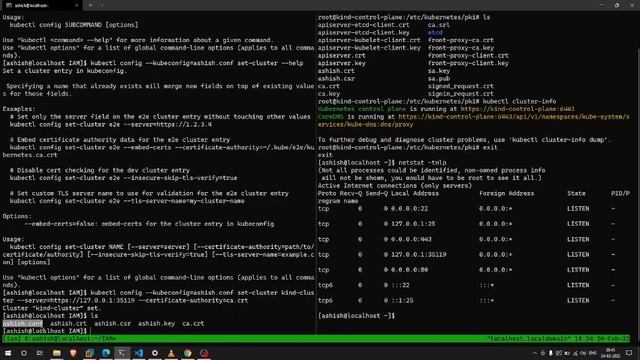Open File Explorer from taskbar

pyautogui.click(x=57, y=353)
